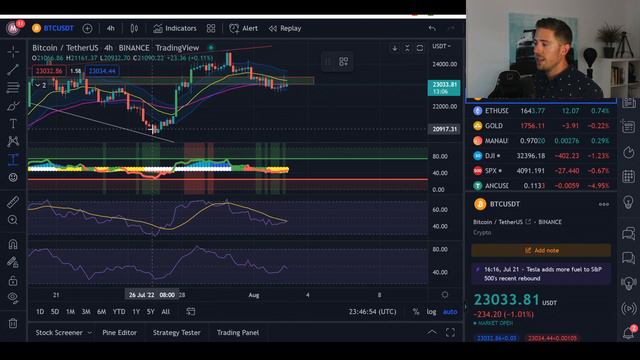The height and width of the screenshot is (360, 640).
Task: Open the prediction and measurement tools
Action: pos(13,159)
